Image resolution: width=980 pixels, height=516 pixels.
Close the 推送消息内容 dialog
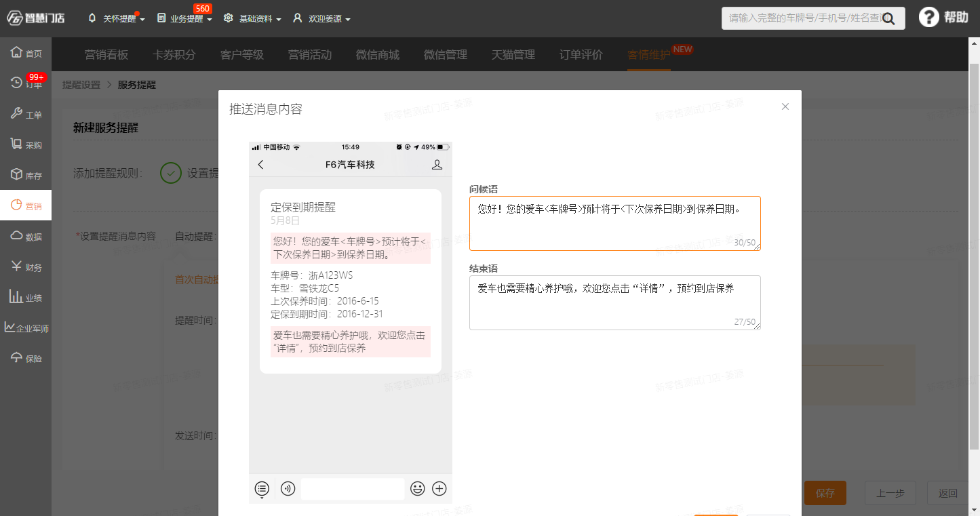click(x=785, y=106)
